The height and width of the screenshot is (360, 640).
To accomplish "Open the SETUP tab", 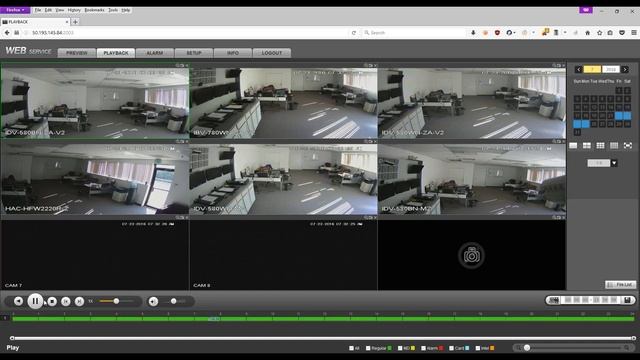I will click(194, 53).
